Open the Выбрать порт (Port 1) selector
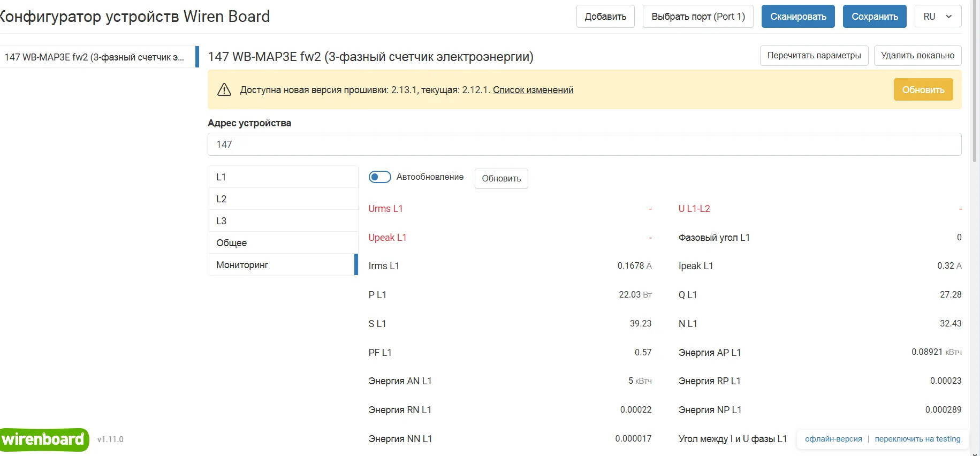 click(698, 17)
